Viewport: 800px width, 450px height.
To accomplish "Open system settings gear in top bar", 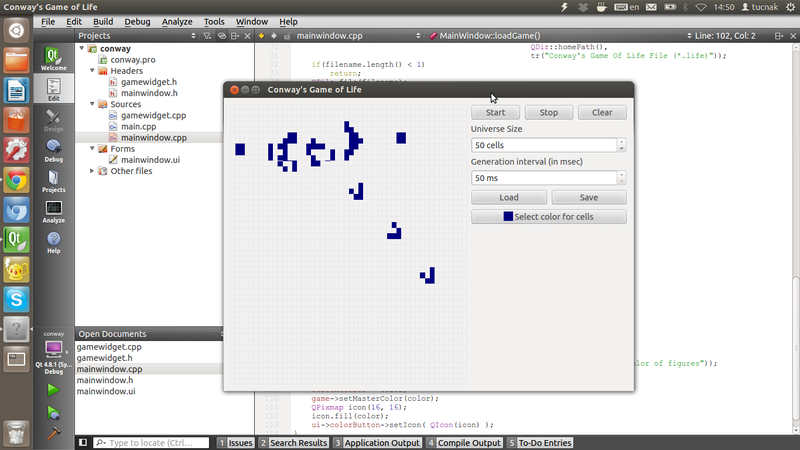I will (x=790, y=7).
